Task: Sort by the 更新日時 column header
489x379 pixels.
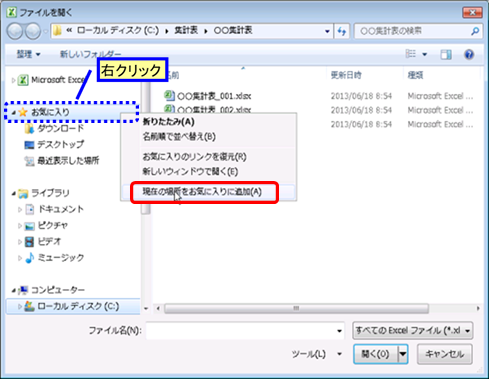Action: (x=346, y=75)
